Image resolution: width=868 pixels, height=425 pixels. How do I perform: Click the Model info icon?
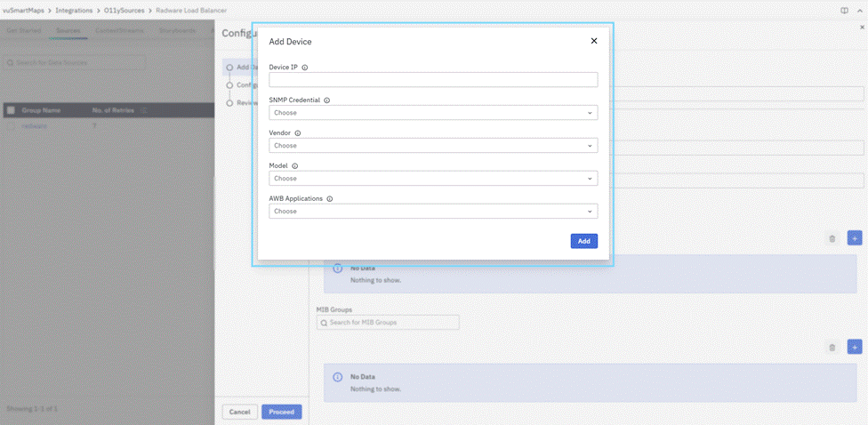click(294, 166)
